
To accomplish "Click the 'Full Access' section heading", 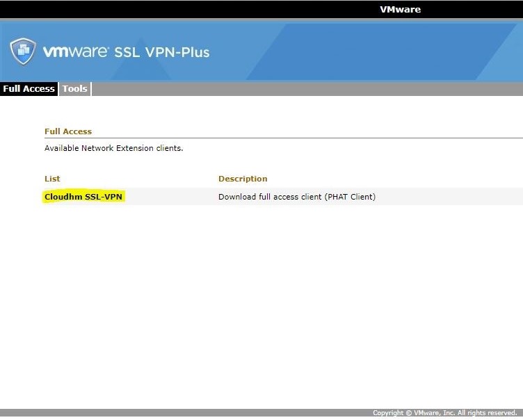I will tap(68, 131).
